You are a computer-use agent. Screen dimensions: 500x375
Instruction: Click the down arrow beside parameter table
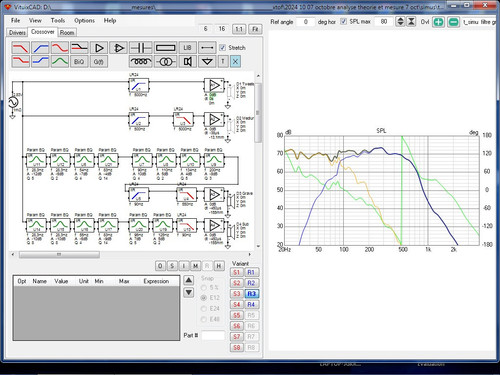(189, 292)
